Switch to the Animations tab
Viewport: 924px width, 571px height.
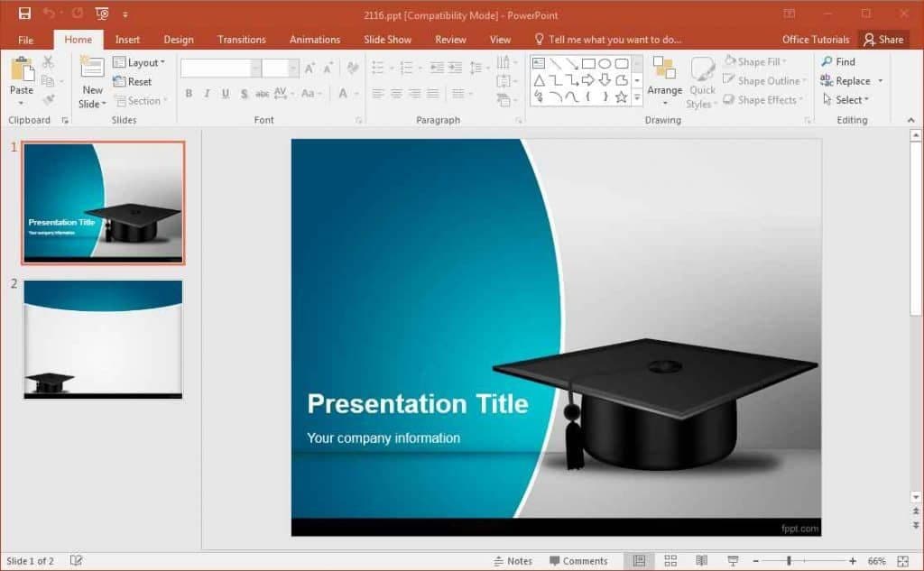click(315, 40)
